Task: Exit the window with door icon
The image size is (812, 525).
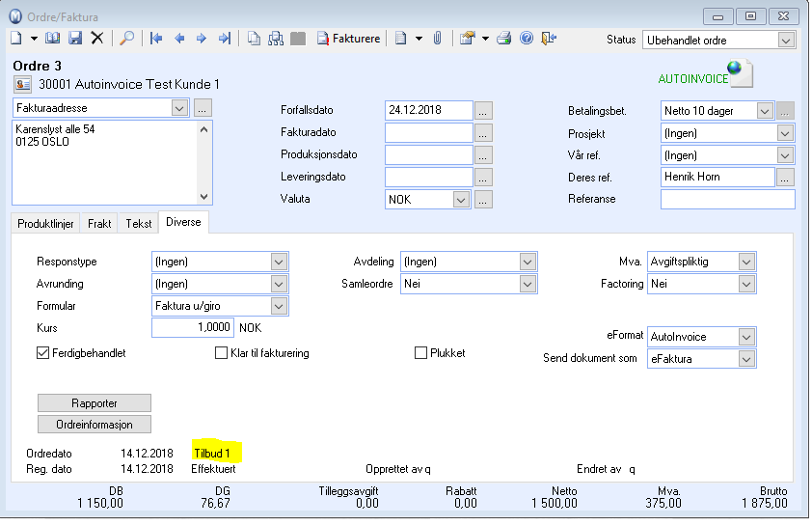Action: (549, 39)
